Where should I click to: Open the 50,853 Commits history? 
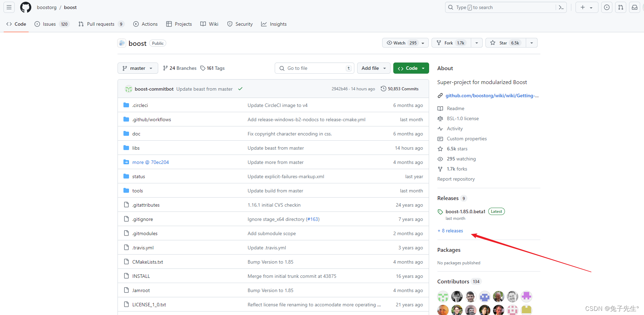coord(400,89)
